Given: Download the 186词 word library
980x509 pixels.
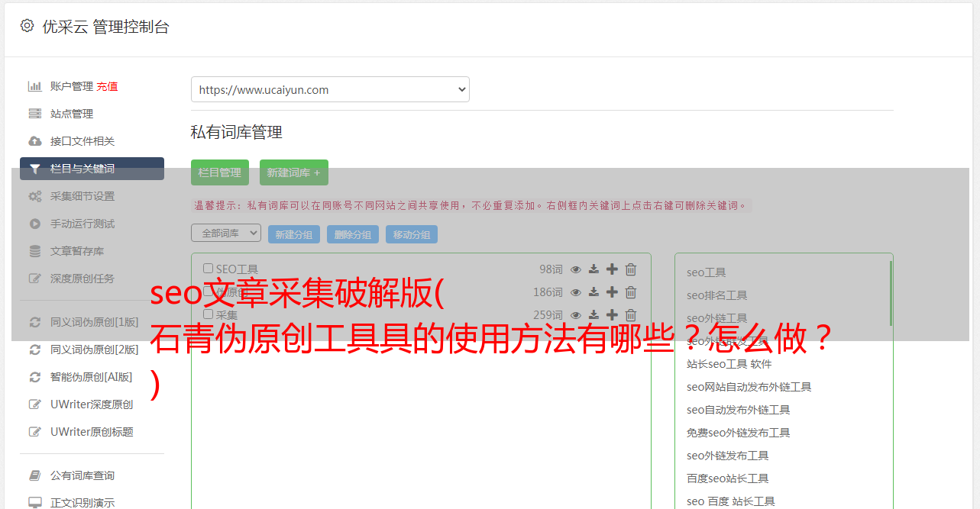Looking at the screenshot, I should (x=593, y=292).
